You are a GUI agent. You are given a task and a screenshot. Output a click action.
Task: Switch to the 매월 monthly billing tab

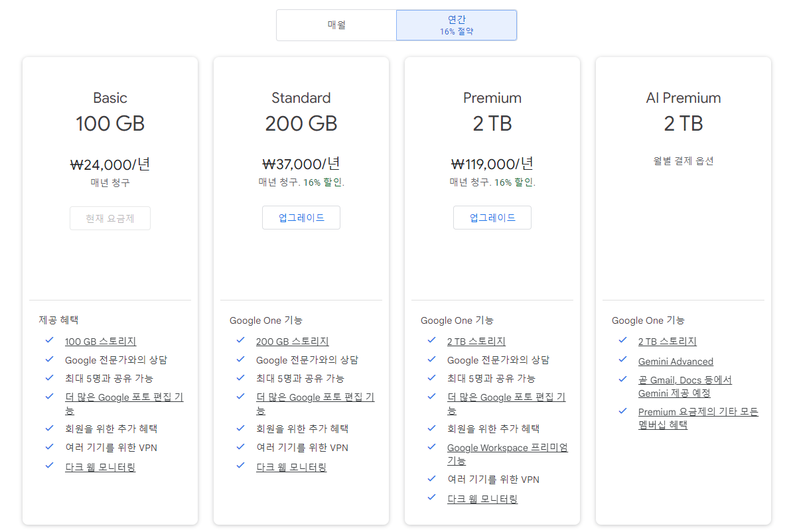[336, 25]
